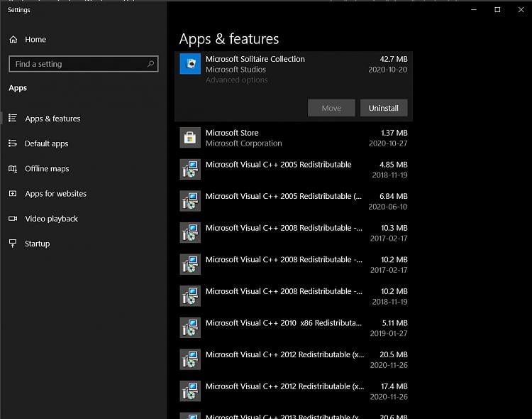The image size is (532, 419).
Task: Go to the Home label in sidebar
Action: tap(35, 40)
